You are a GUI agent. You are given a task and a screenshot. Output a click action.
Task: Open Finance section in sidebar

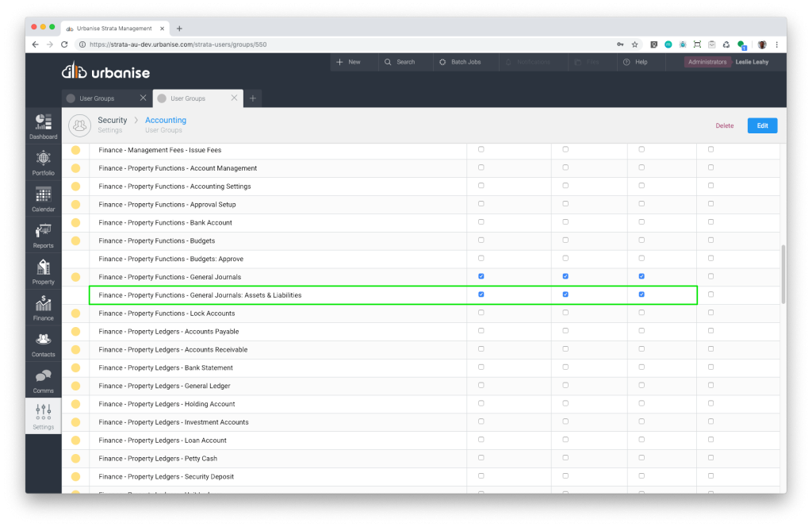(x=43, y=307)
